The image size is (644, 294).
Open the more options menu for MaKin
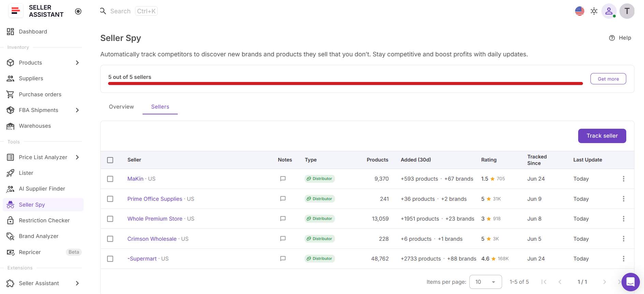pyautogui.click(x=624, y=179)
